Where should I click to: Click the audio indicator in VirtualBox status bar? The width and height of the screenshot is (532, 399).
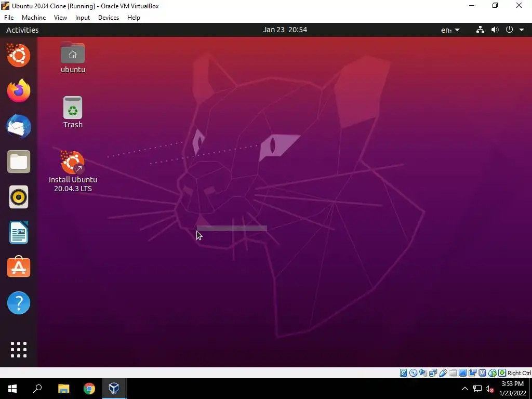click(x=423, y=373)
